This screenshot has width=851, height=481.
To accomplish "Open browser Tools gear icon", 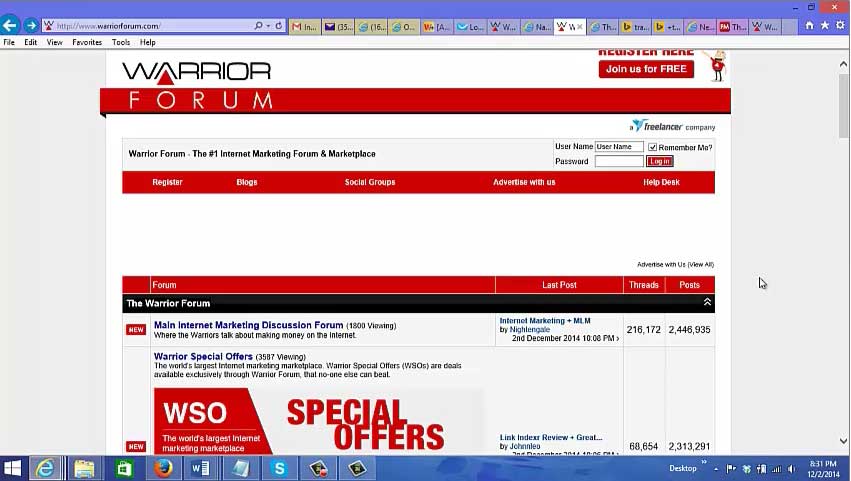I will click(840, 26).
